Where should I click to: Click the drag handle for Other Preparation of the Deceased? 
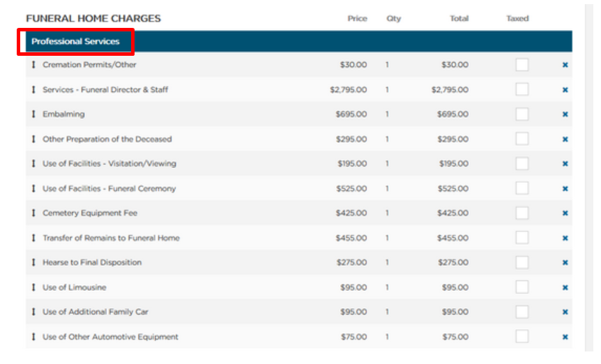33,139
